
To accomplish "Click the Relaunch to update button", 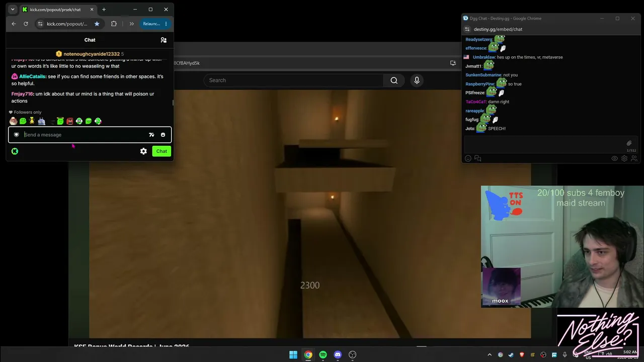I will [151, 24].
